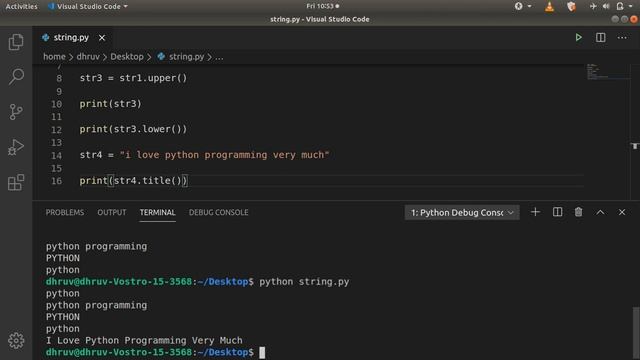This screenshot has height=360, width=640.
Task: Run Python file with play button
Action: (578, 38)
